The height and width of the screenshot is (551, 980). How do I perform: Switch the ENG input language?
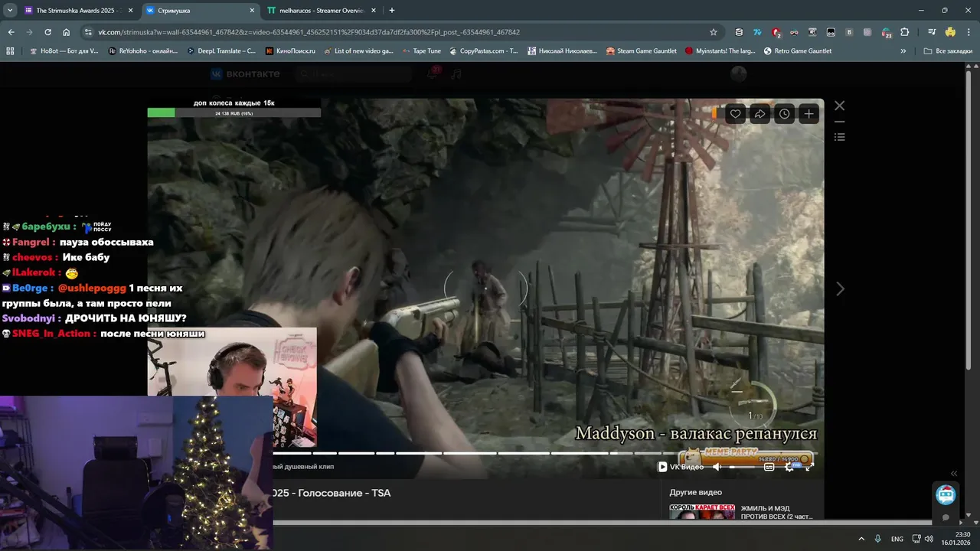tap(897, 539)
